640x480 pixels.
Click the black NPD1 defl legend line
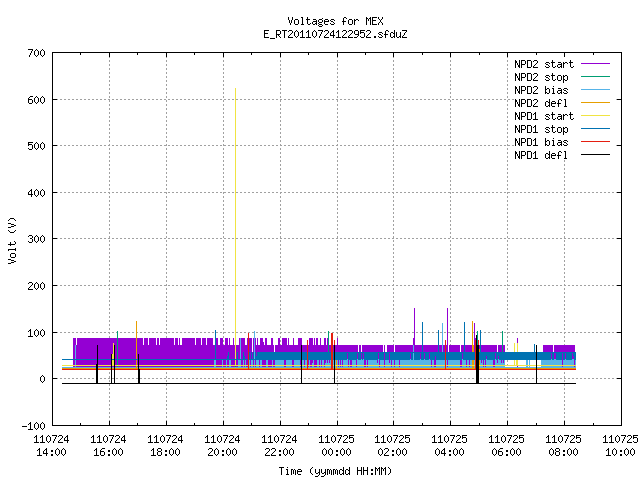pyautogui.click(x=595, y=155)
